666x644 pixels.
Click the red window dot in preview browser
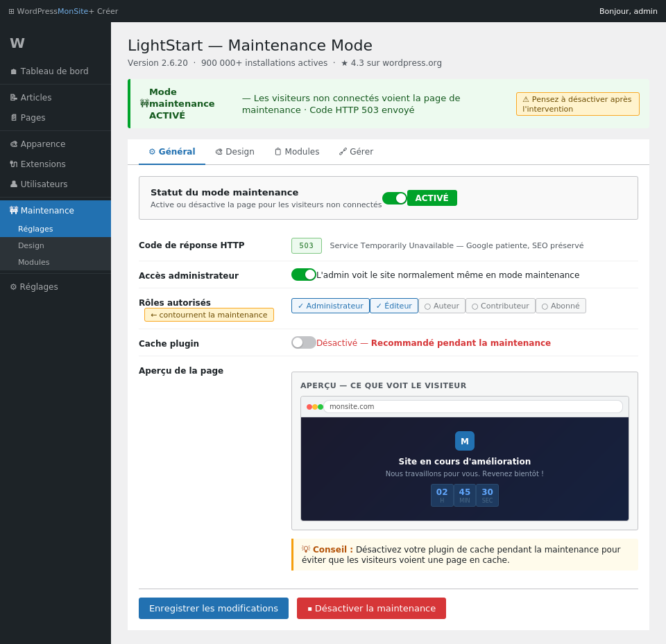point(309,407)
